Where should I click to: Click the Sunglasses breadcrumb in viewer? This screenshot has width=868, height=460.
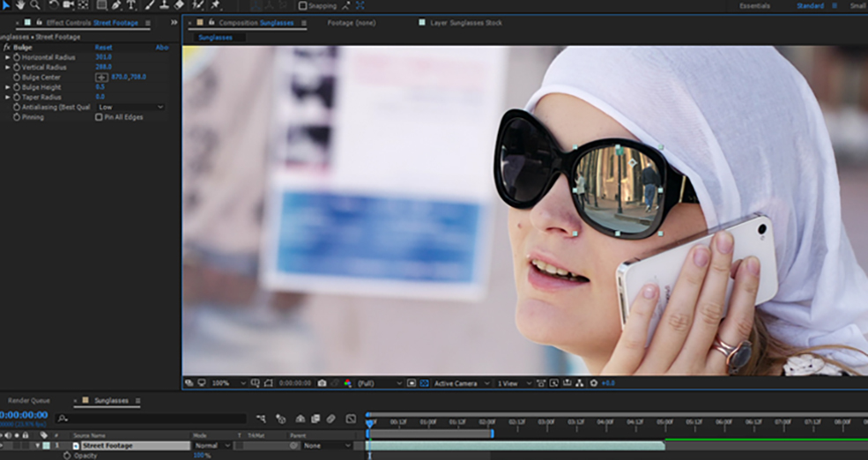tap(215, 38)
